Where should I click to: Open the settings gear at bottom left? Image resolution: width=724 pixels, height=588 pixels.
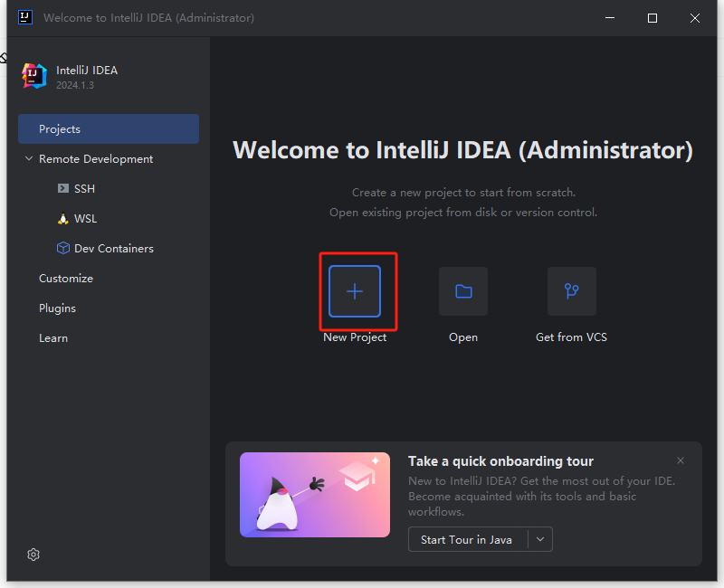pos(33,555)
